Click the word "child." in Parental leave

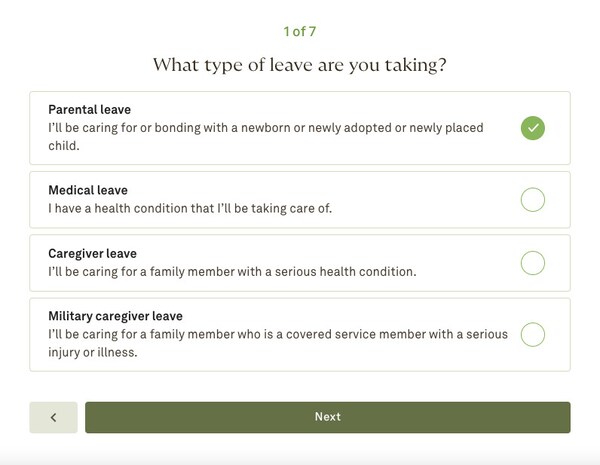[x=63, y=146]
